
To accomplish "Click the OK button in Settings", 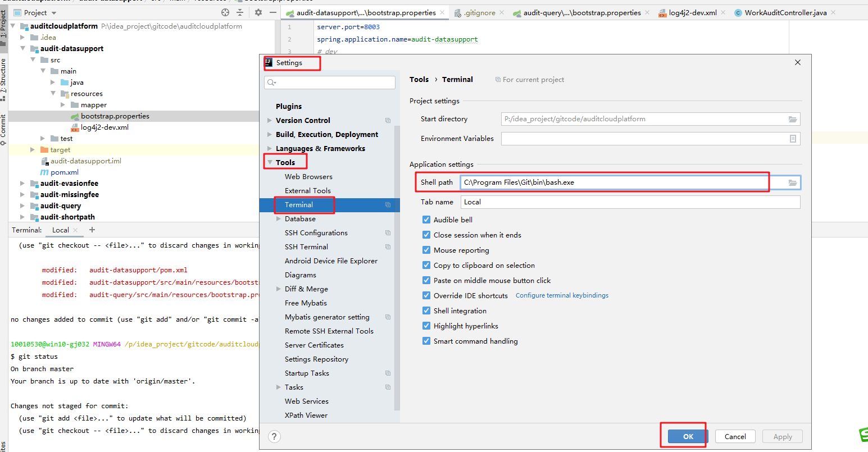I will pyautogui.click(x=688, y=436).
